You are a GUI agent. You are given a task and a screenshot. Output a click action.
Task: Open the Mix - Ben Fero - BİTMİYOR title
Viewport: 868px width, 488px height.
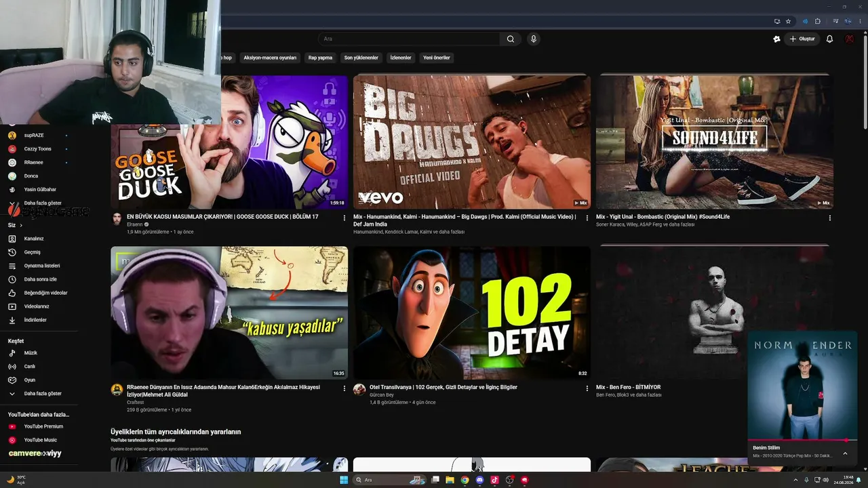coord(628,387)
